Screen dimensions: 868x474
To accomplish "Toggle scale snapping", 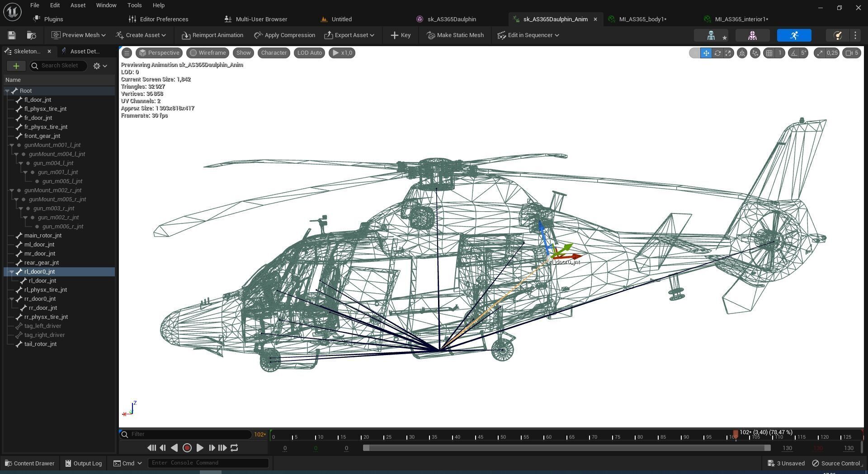I will point(820,53).
